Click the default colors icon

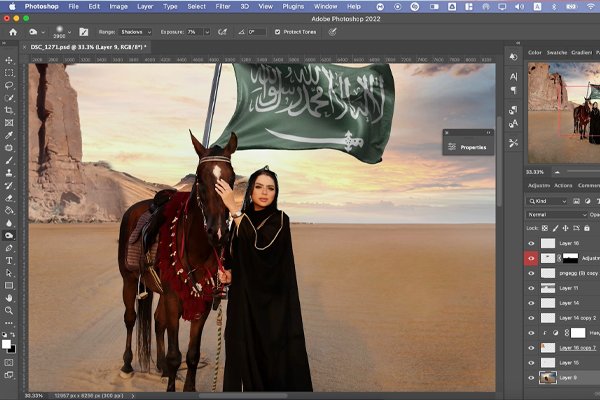[4, 335]
